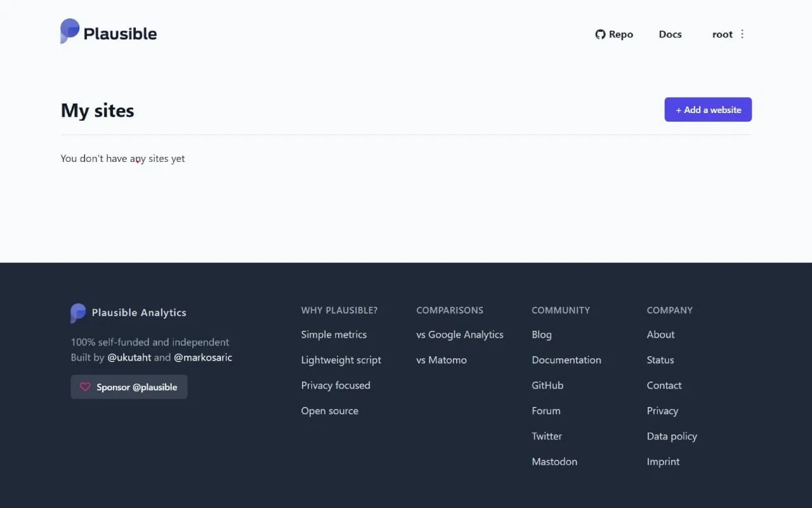Click the Sponsor @plausible button
Image resolution: width=812 pixels, height=508 pixels.
(x=129, y=387)
